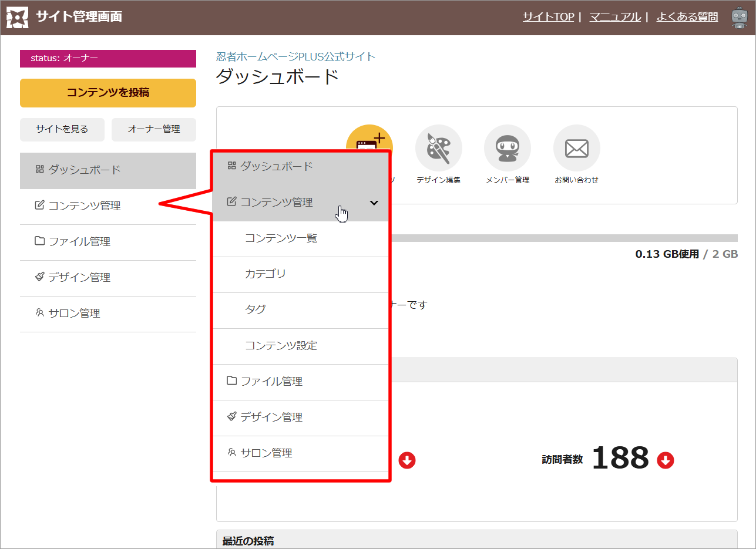Click the サイトを見る button
This screenshot has width=756, height=549.
pyautogui.click(x=62, y=130)
